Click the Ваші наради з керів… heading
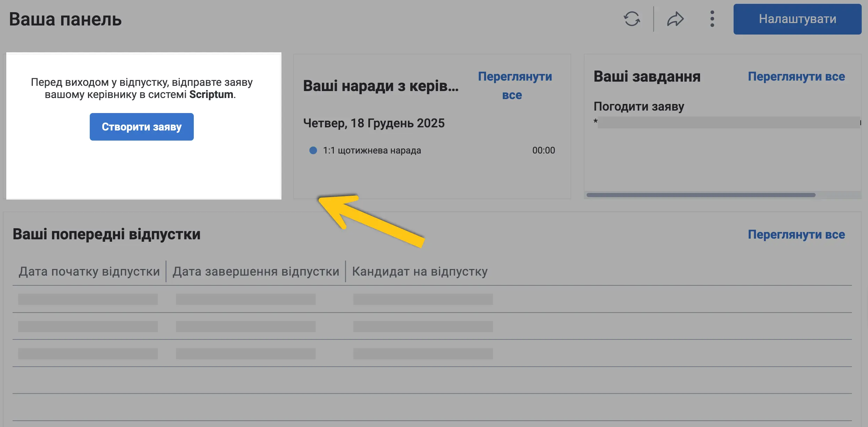This screenshot has height=427, width=868. [x=381, y=86]
